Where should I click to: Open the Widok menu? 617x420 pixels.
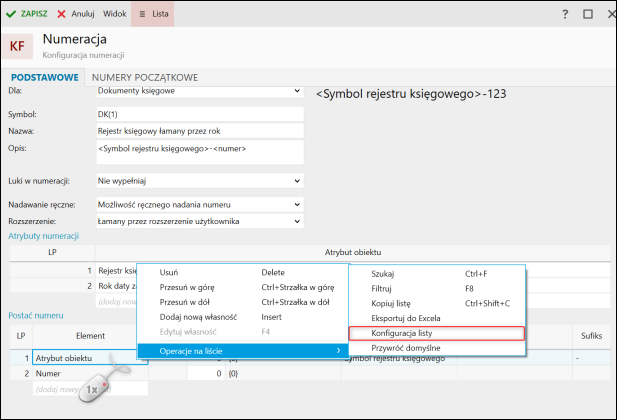click(115, 14)
